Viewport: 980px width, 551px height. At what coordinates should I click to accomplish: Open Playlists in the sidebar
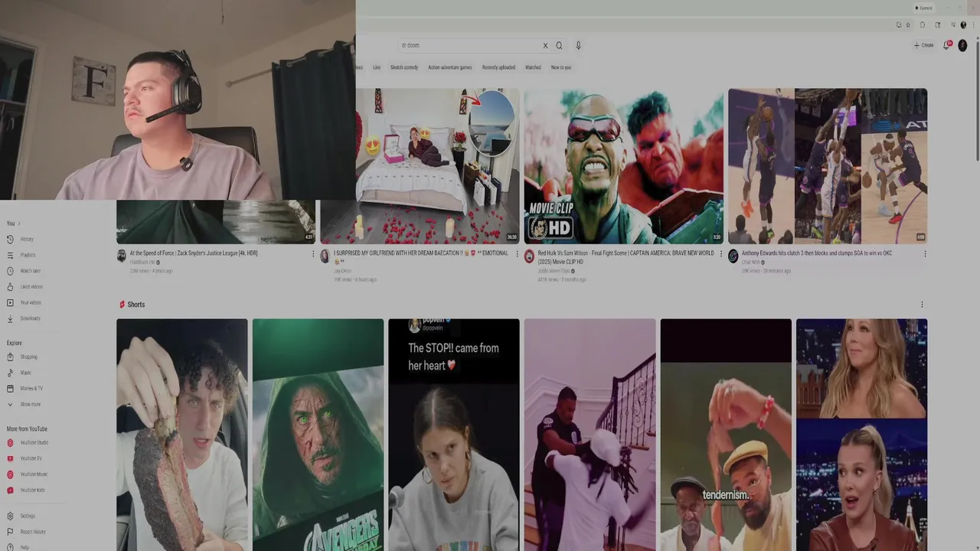[23, 255]
